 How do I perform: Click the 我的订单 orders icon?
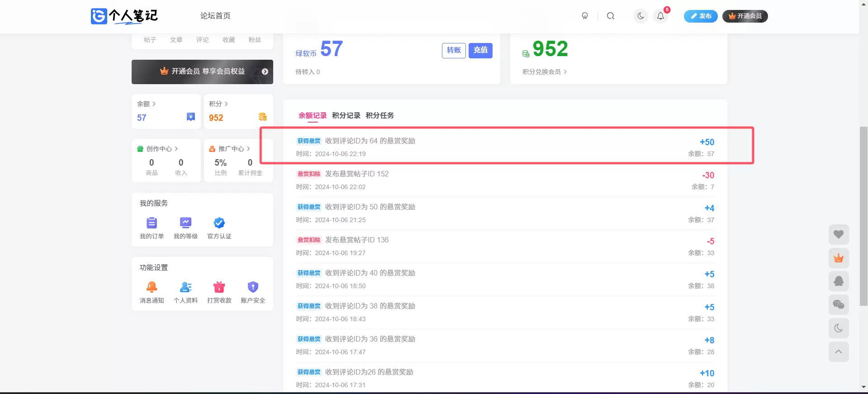[x=152, y=223]
